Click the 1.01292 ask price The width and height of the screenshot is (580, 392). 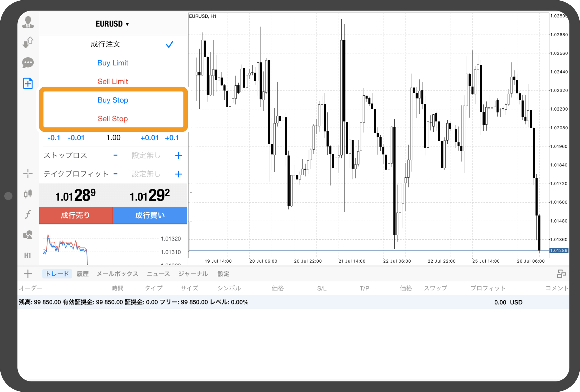(150, 195)
